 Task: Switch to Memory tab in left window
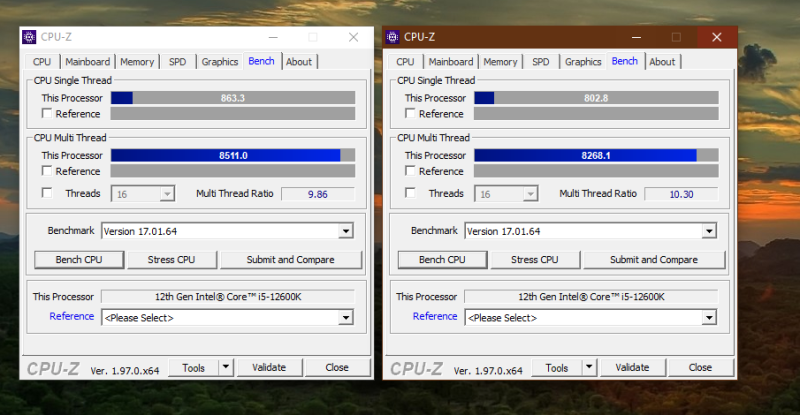(137, 62)
